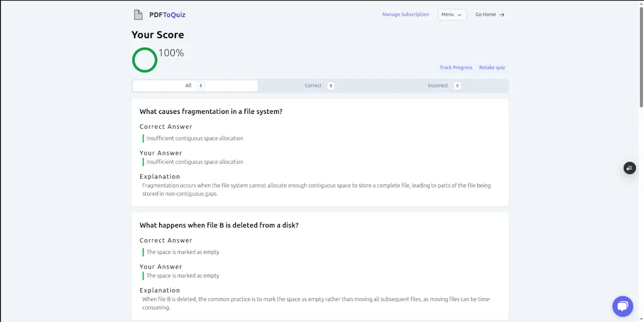Open the floating quiz list icon

pos(630,168)
